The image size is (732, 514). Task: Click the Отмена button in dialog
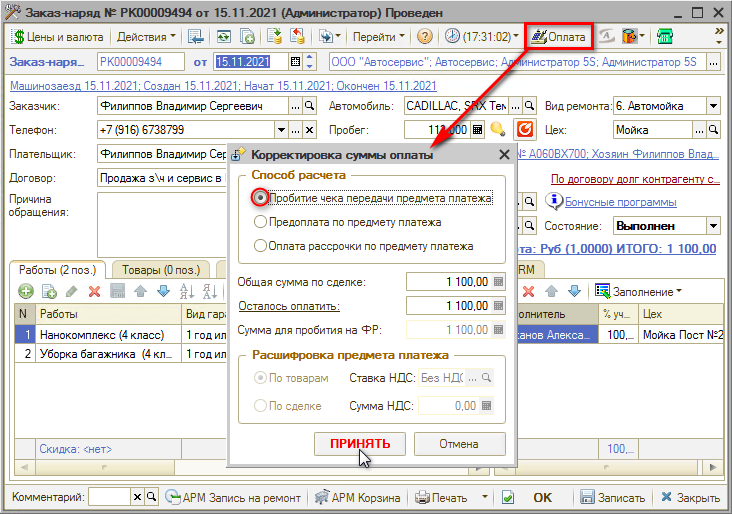click(x=459, y=443)
